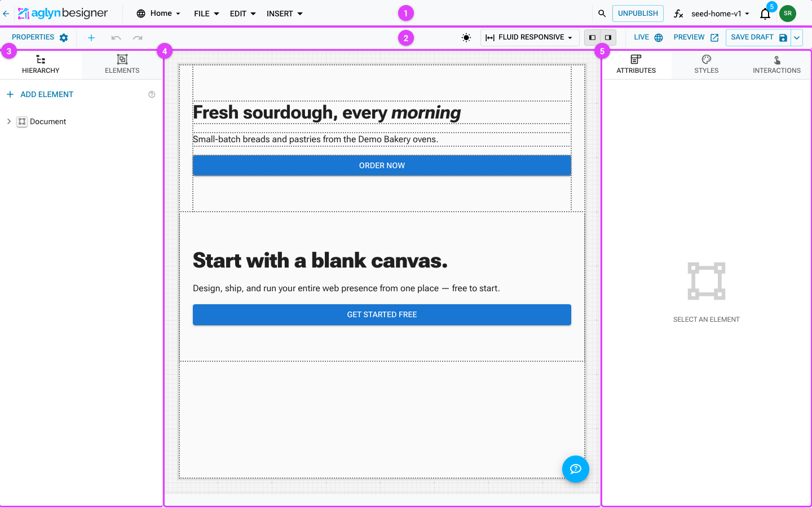Screen dimensions: 812x508
Task: Open the Interactions tab
Action: click(776, 64)
